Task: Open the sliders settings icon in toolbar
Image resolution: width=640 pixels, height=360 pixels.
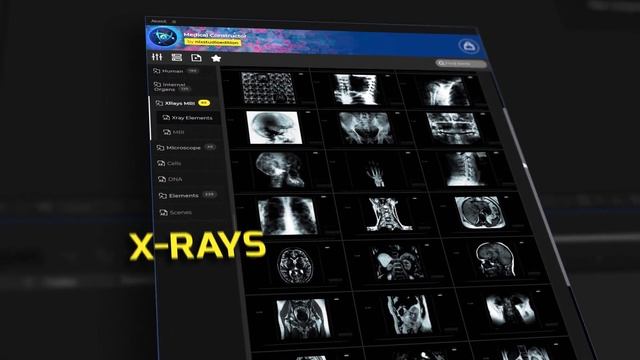Action: pyautogui.click(x=157, y=57)
